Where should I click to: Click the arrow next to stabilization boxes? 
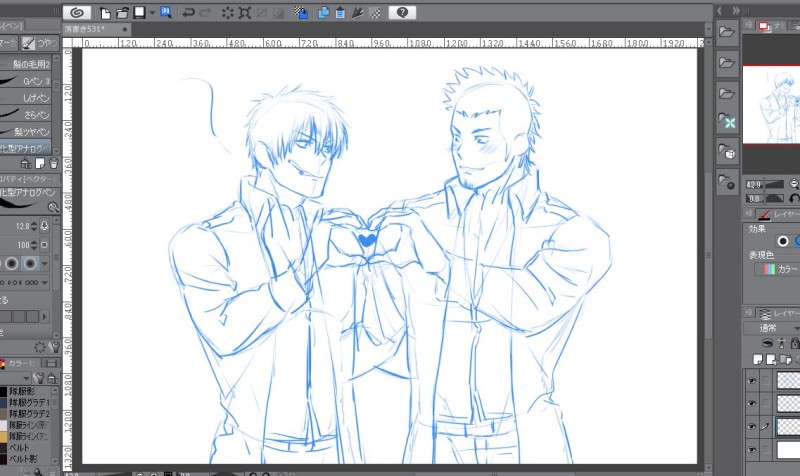(44, 317)
